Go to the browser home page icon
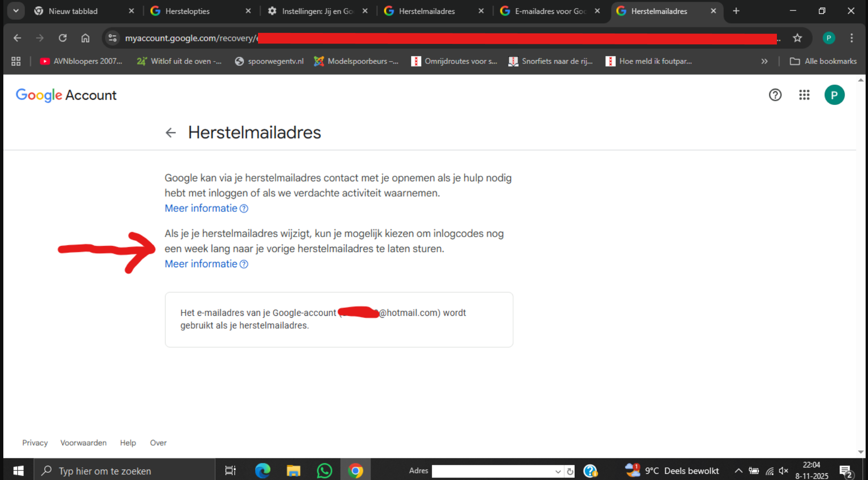 coord(85,38)
